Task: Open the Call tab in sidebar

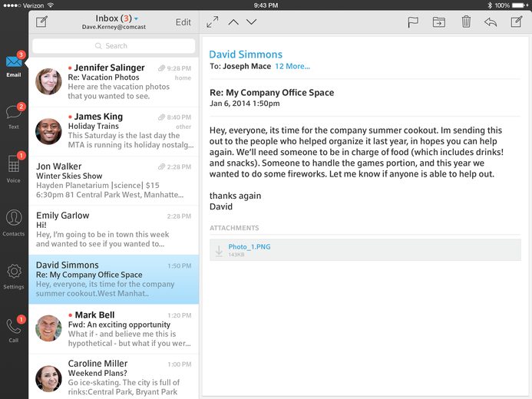Action: [14, 329]
